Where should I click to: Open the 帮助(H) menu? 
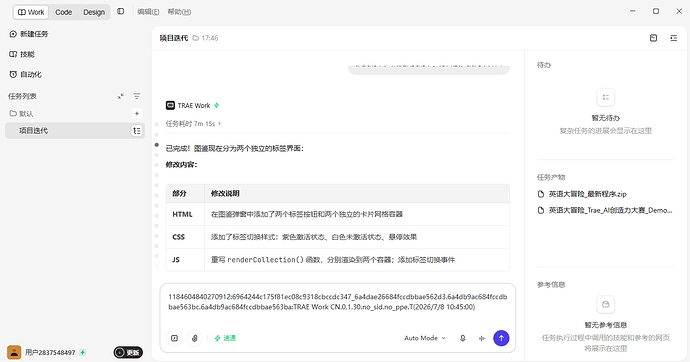[x=179, y=12]
